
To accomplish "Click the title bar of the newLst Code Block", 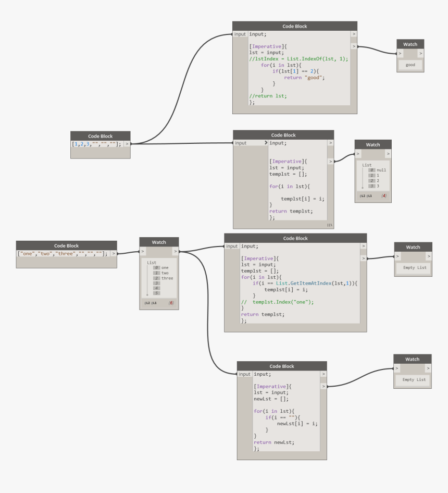I will pyautogui.click(x=282, y=366).
